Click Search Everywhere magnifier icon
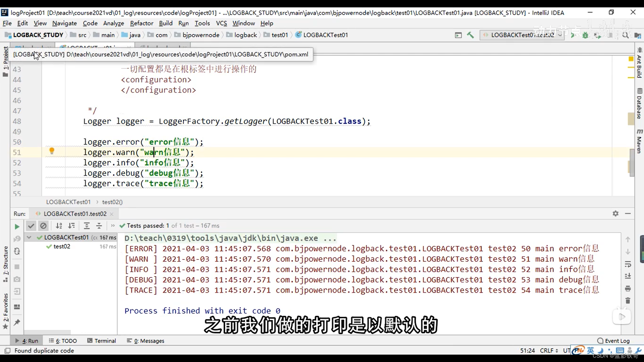Screen dimensions: 644x362 pos(625,35)
